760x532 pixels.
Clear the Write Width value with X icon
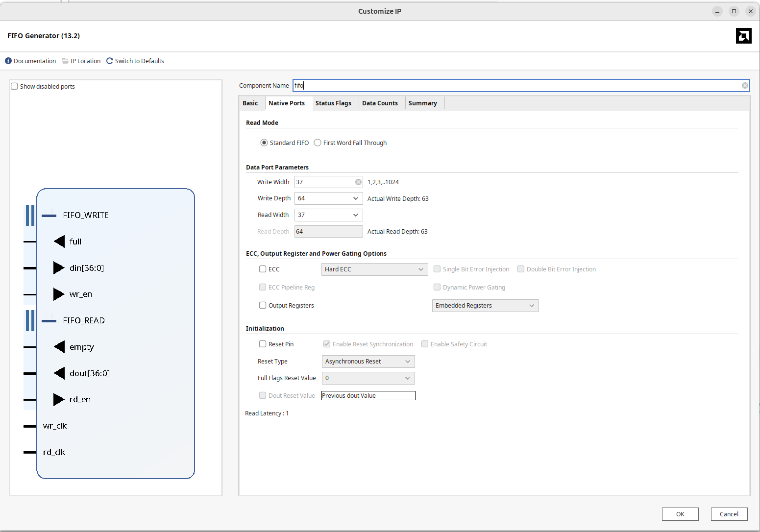pyautogui.click(x=358, y=182)
